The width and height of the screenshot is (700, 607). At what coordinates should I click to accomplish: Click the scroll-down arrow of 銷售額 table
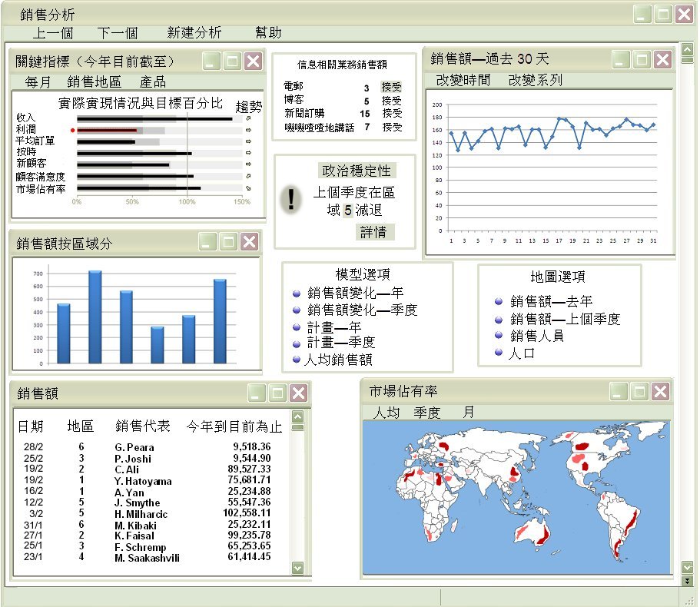(298, 568)
